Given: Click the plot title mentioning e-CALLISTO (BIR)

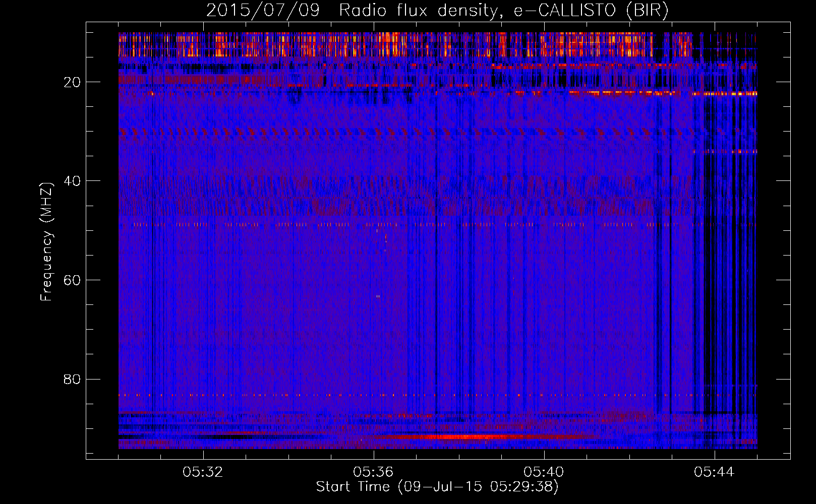Looking at the screenshot, I should click(437, 10).
